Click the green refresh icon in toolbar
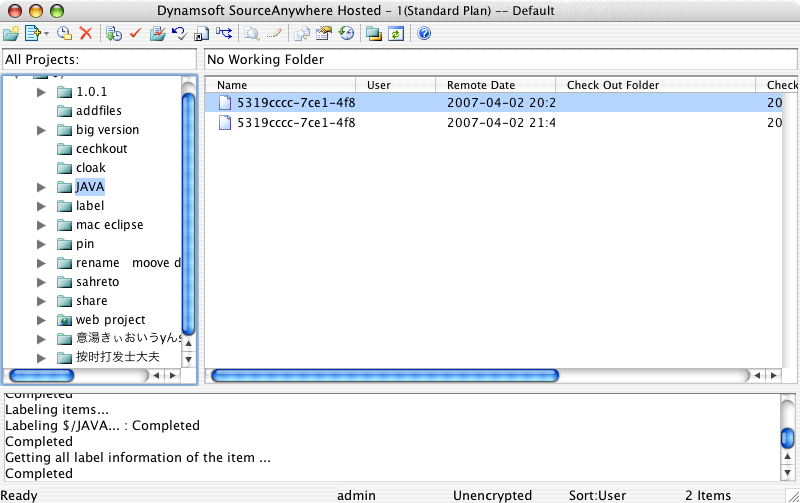The image size is (800, 503). tap(396, 33)
